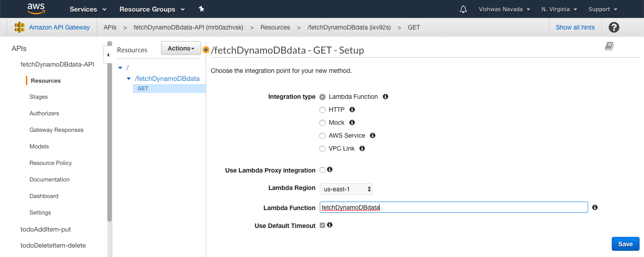This screenshot has height=257, width=644.
Task: Open Authorizers in the sidebar
Action: click(x=44, y=114)
